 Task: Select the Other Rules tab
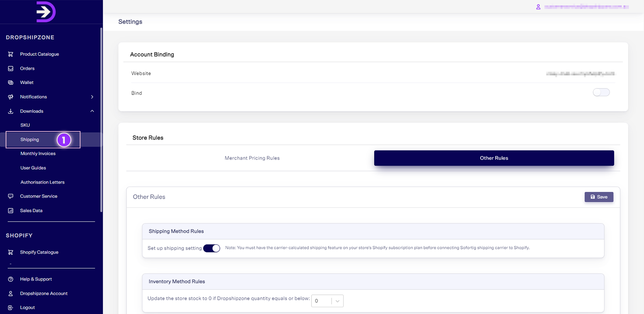494,158
